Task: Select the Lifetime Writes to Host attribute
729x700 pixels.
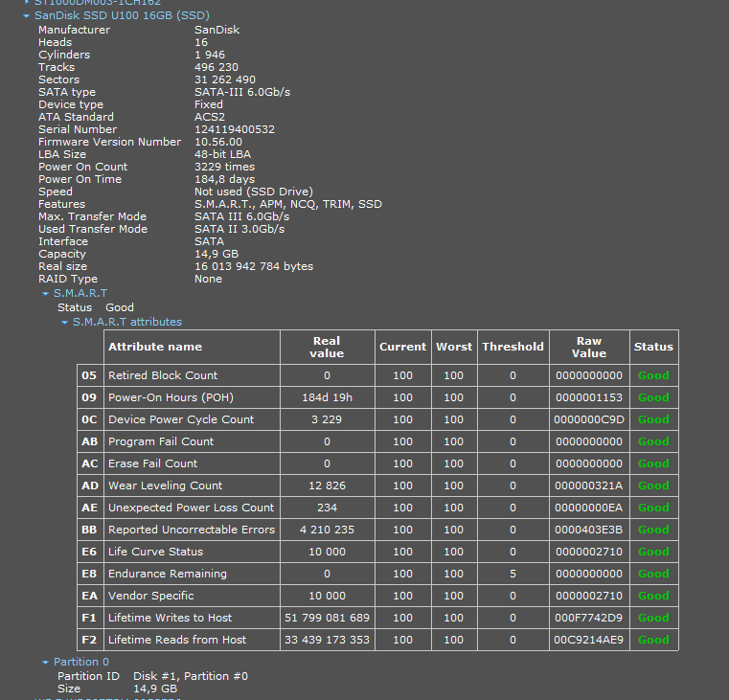Action: point(171,618)
